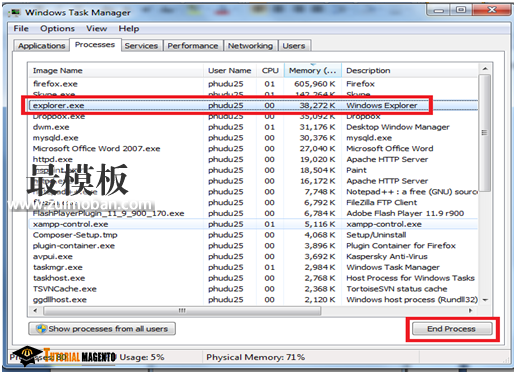Viewport: 516px width, 374px height.
Task: Click the horizontal scrollbar left arrow
Action: (35, 311)
